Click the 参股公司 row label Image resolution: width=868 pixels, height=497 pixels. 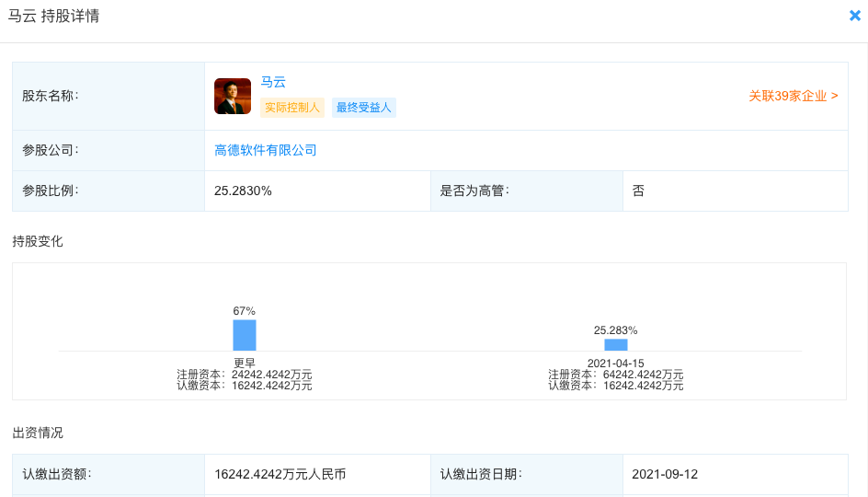[51, 150]
